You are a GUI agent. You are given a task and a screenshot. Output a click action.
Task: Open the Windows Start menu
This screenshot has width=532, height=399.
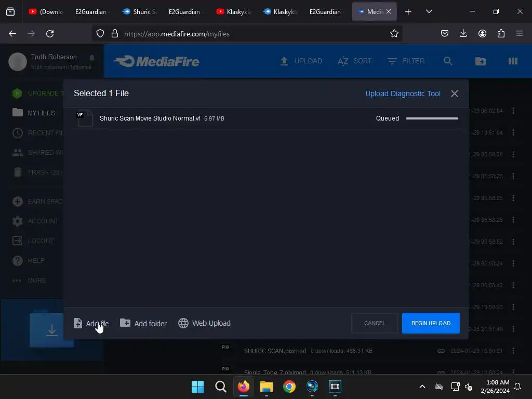pyautogui.click(x=197, y=387)
